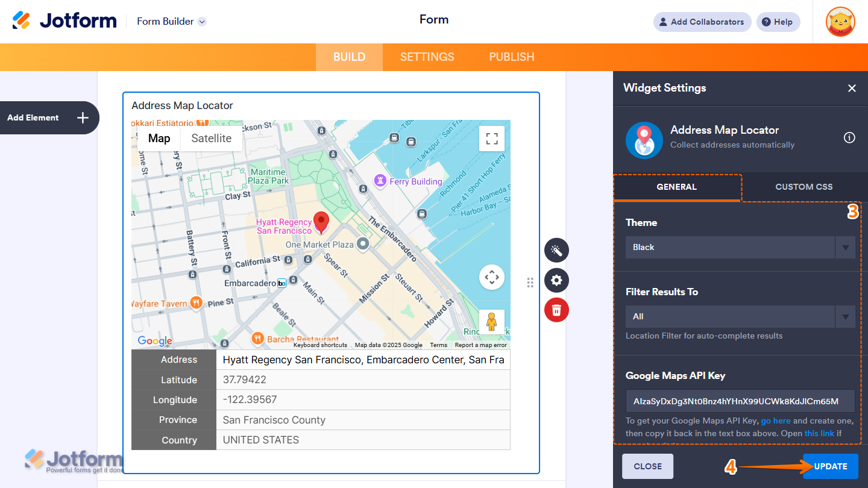Open the Form Builder chevron menu
The height and width of the screenshot is (488, 868).
click(x=201, y=20)
